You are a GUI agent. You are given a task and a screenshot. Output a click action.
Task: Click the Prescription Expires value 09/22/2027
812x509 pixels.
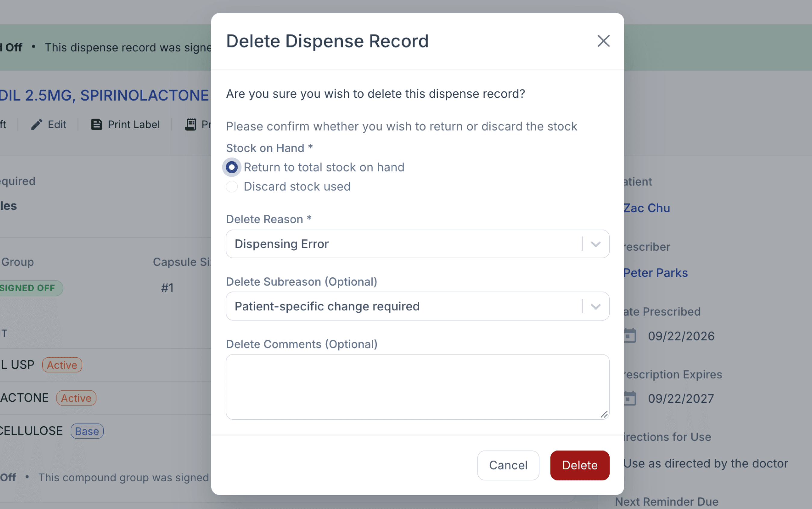pos(681,399)
